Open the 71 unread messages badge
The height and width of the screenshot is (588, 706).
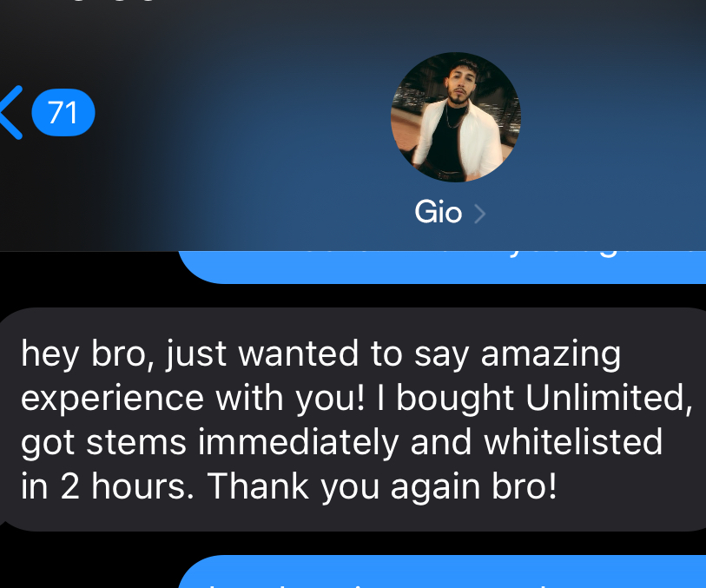pos(63,113)
